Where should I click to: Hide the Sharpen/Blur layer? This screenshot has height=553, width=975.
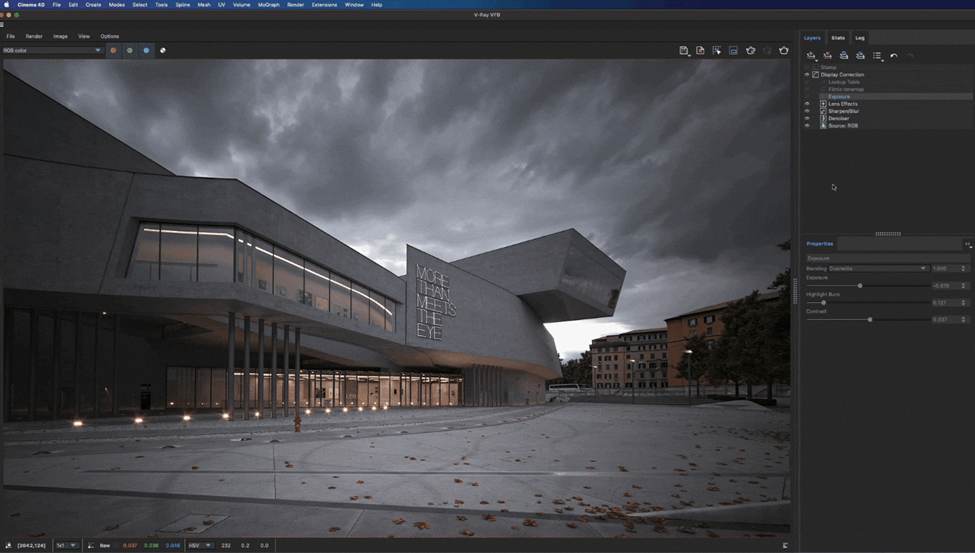click(x=807, y=111)
